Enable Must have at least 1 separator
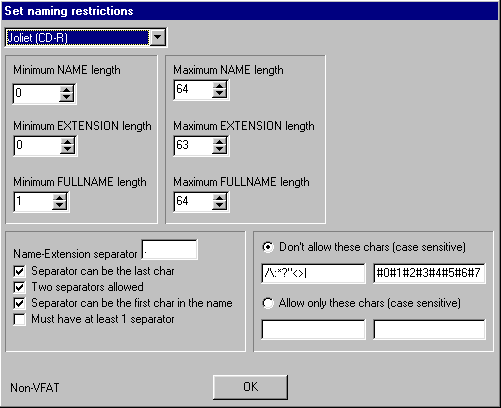The image size is (501, 408). [19, 319]
